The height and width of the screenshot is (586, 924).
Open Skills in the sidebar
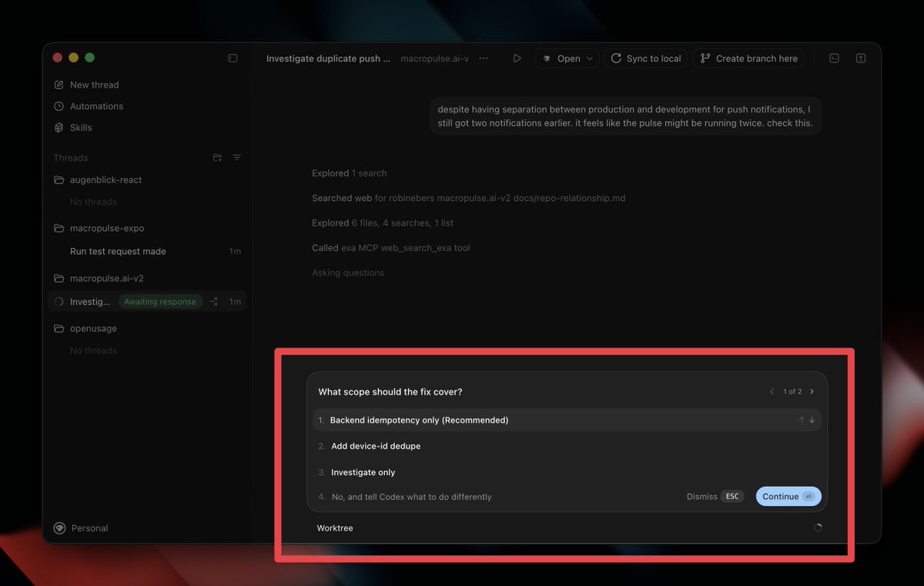73,128
